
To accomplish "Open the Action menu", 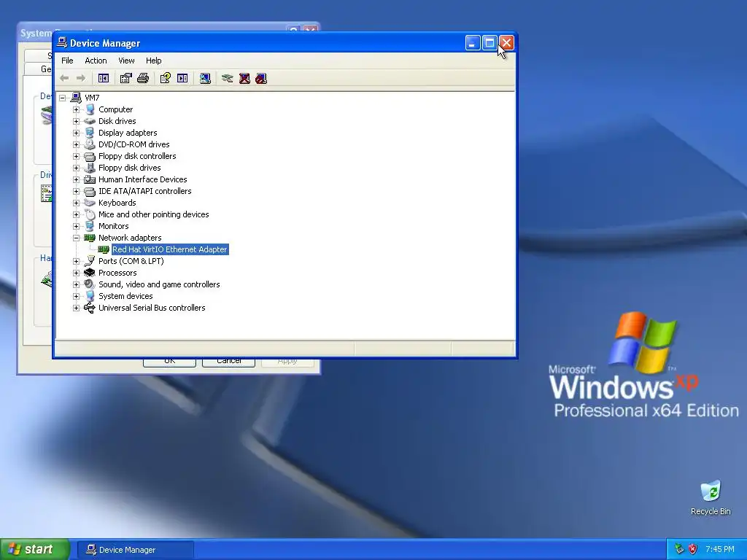I will click(x=96, y=61).
